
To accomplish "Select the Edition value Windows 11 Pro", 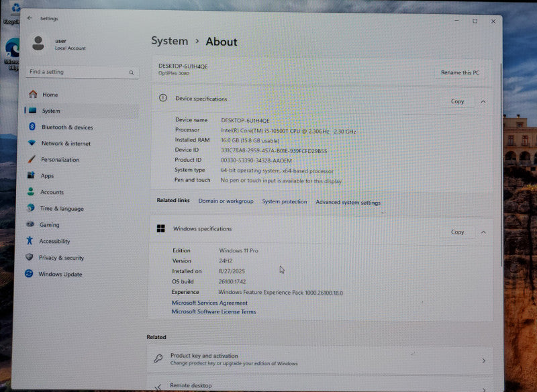I will click(239, 250).
